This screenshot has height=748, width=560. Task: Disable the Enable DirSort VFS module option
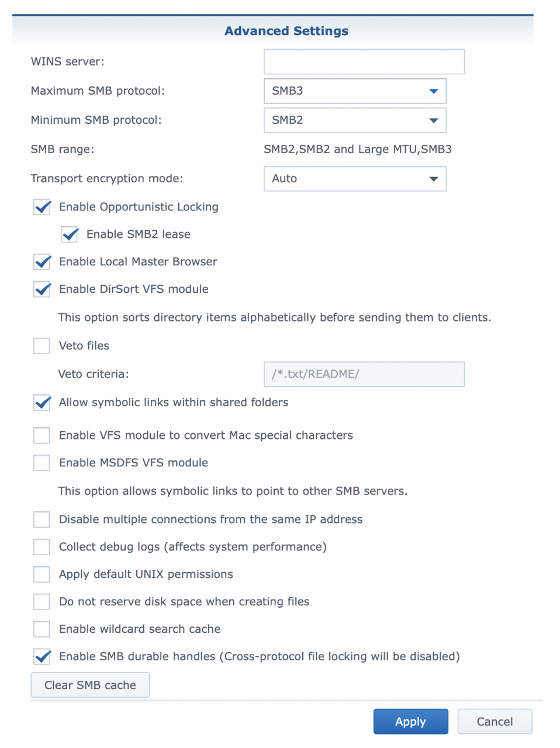42,289
